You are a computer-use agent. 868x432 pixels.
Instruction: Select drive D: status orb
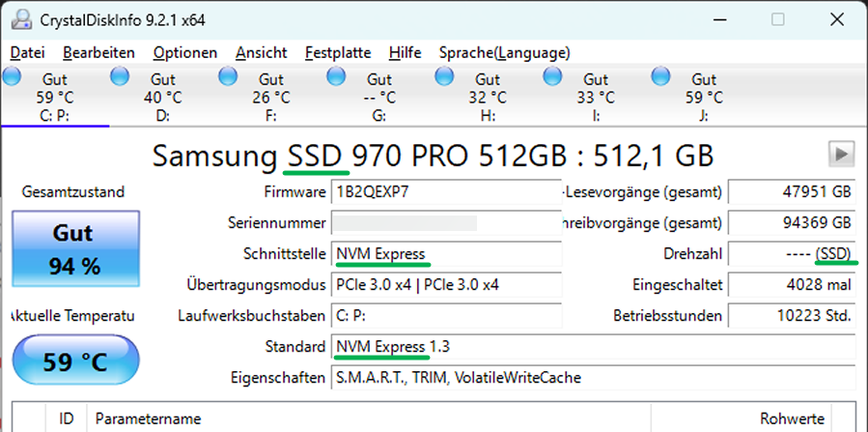[x=120, y=76]
